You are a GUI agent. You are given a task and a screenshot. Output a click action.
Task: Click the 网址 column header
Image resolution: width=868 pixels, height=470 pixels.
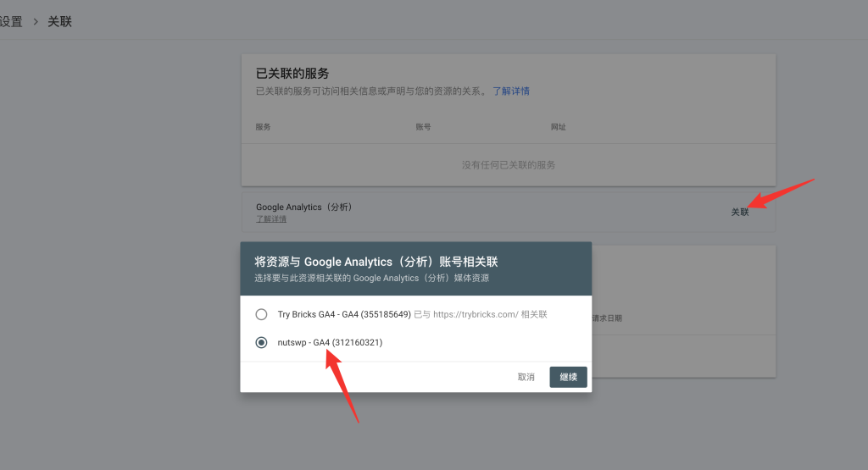[558, 127]
